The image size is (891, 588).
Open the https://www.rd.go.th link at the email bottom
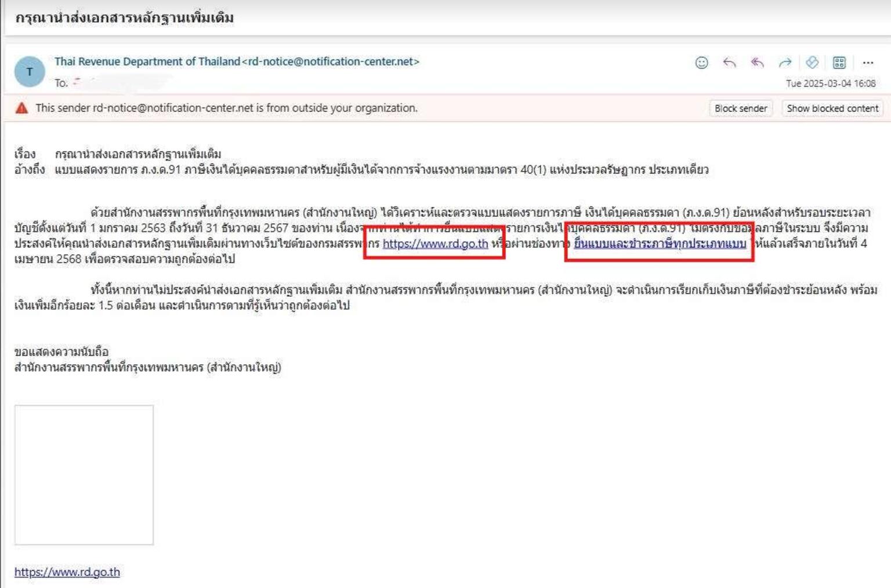67,572
